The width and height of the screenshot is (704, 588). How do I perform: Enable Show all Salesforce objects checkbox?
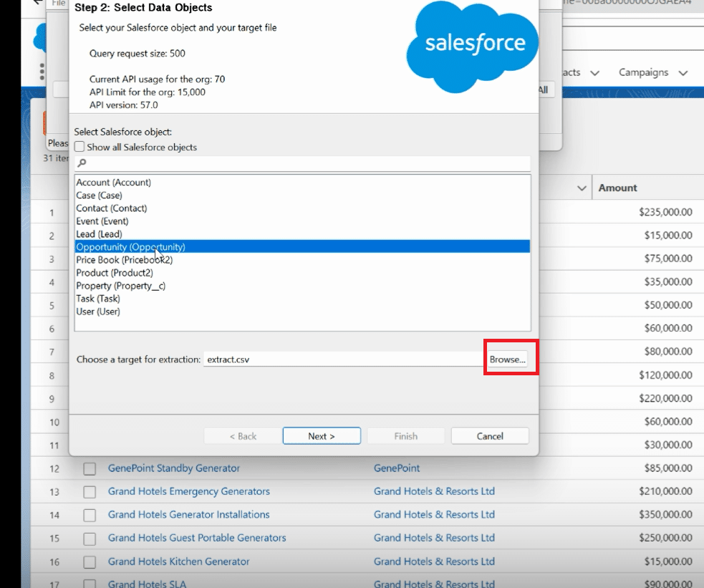pos(79,147)
